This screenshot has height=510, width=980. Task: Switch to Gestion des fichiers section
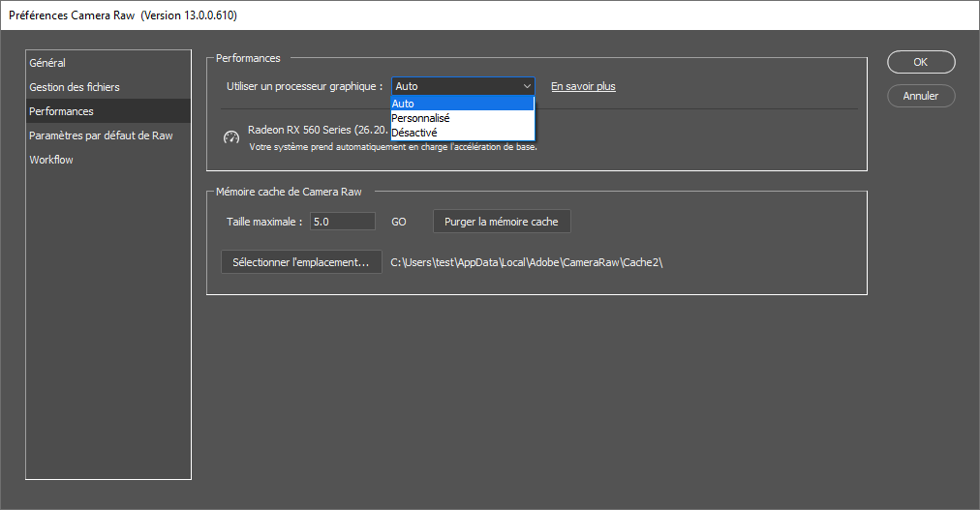tap(108, 87)
